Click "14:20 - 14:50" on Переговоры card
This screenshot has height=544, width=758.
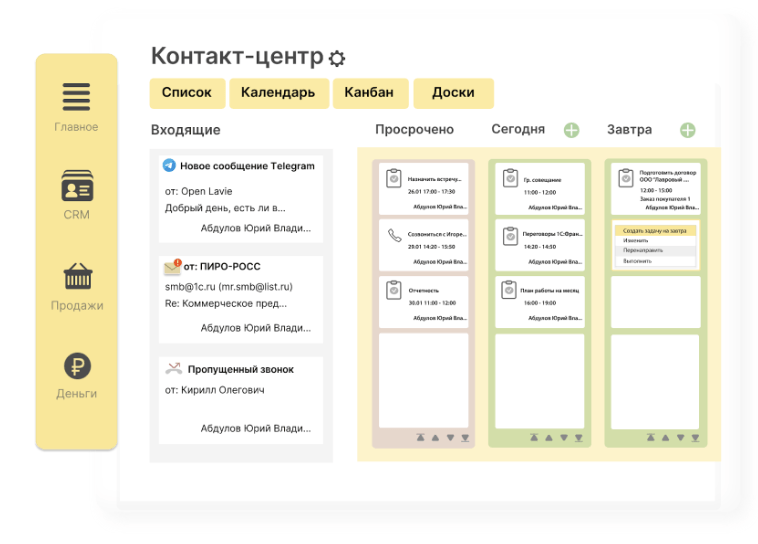(540, 247)
